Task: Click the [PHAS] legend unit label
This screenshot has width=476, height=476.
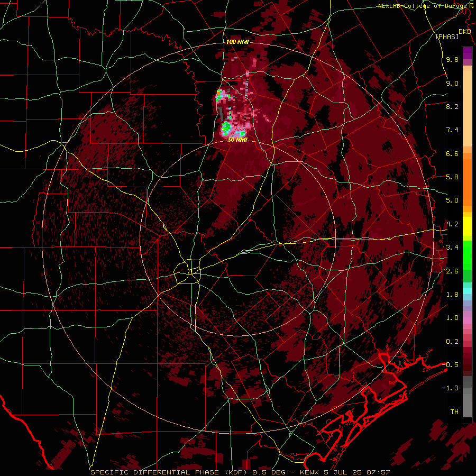Action: coord(447,36)
